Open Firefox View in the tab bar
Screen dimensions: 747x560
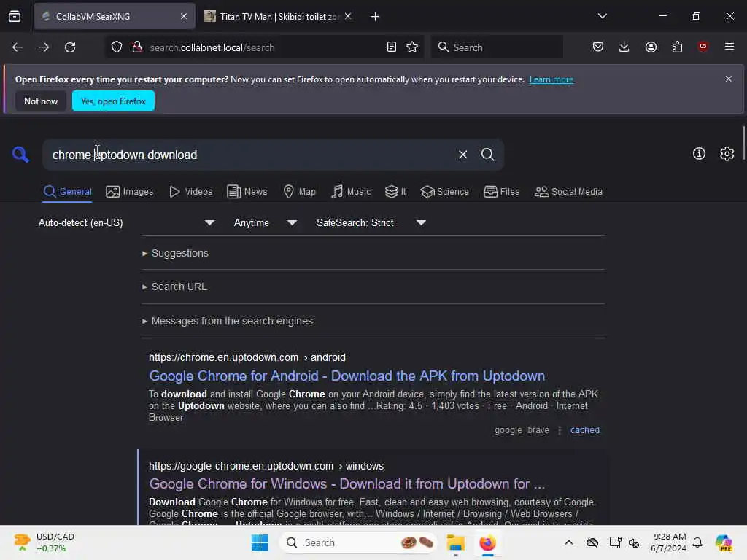point(15,16)
